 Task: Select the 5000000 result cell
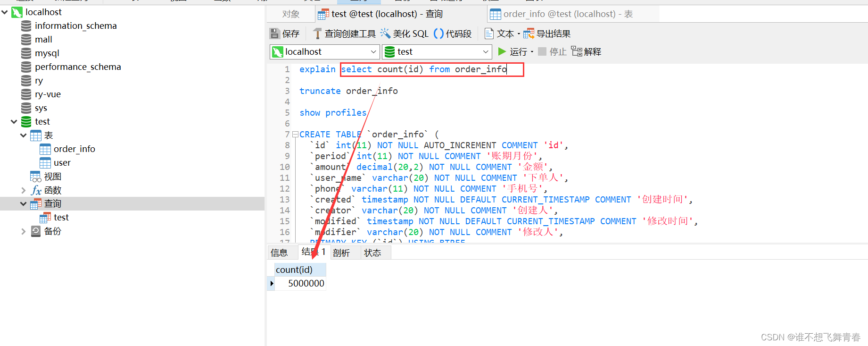(x=300, y=283)
